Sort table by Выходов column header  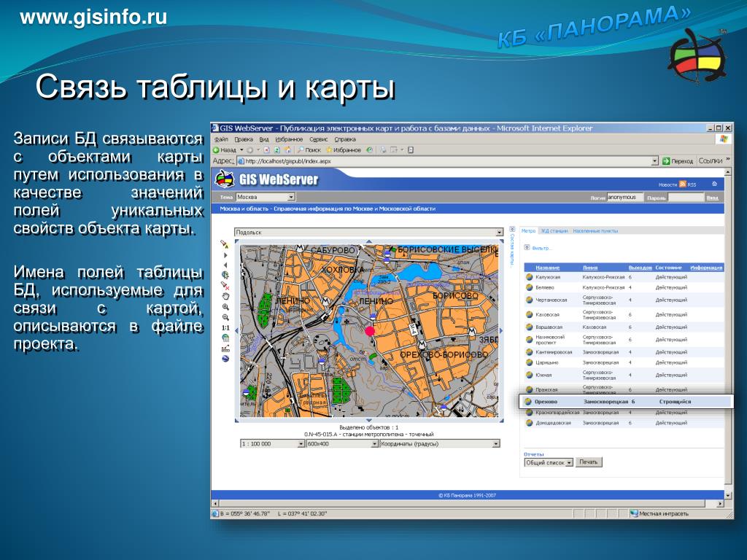[640, 268]
